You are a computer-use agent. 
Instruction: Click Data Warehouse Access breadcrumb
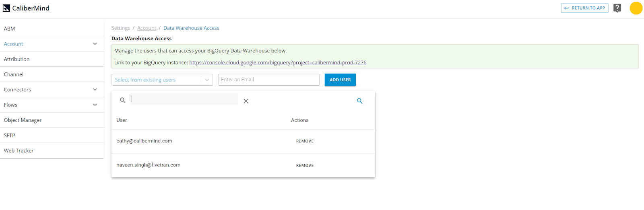(191, 28)
